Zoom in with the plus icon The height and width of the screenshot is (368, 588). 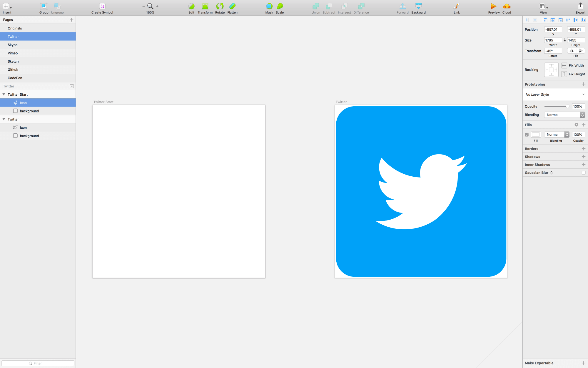pos(157,6)
